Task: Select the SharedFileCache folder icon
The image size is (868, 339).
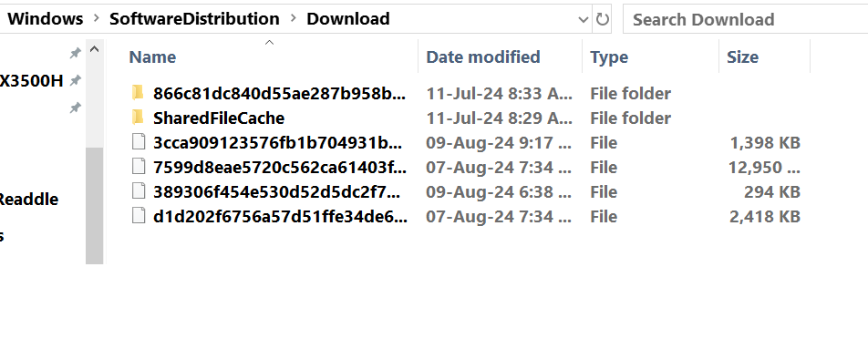Action: click(x=138, y=118)
